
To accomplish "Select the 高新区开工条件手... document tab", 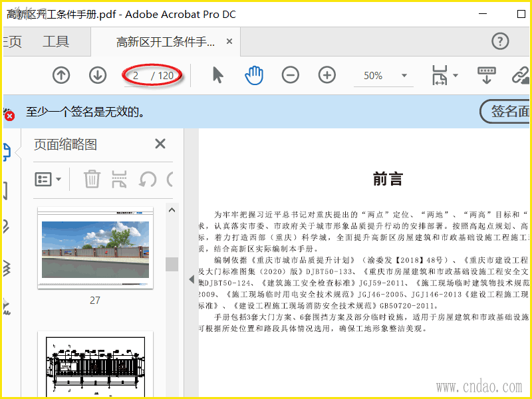I will (165, 42).
